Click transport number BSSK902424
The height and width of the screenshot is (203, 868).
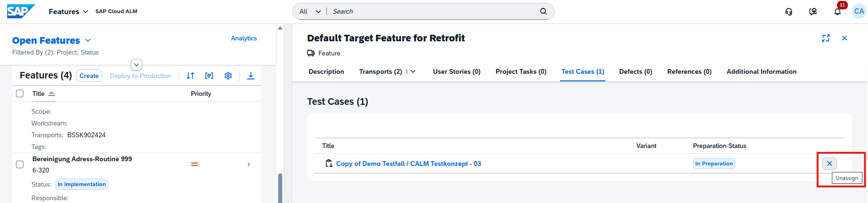click(x=86, y=135)
